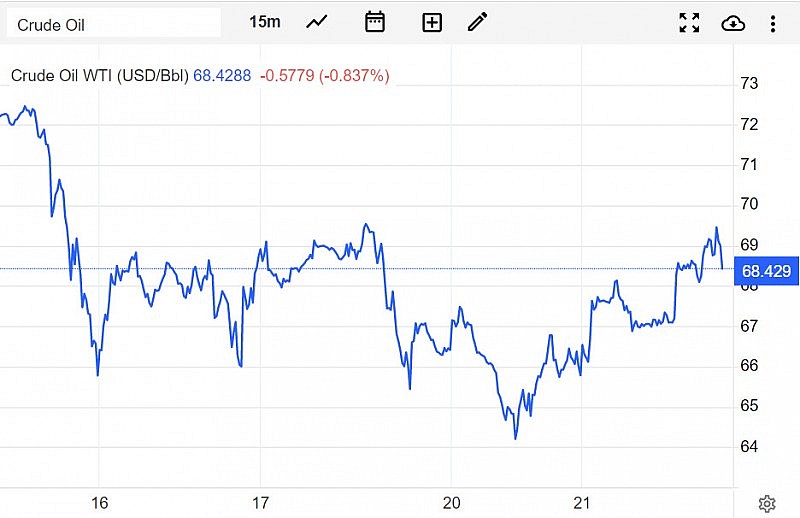The width and height of the screenshot is (800, 518).
Task: Click the 73 price level on the axis
Action: point(749,83)
